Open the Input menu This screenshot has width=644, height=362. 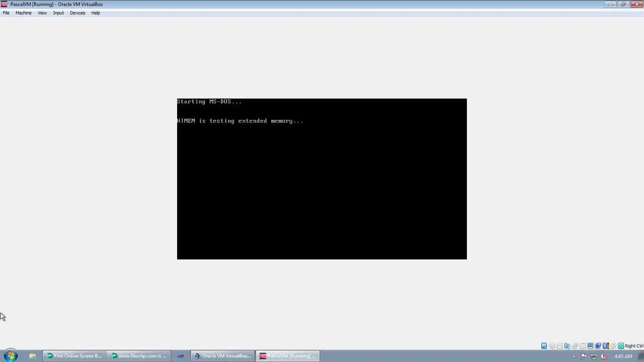point(58,13)
